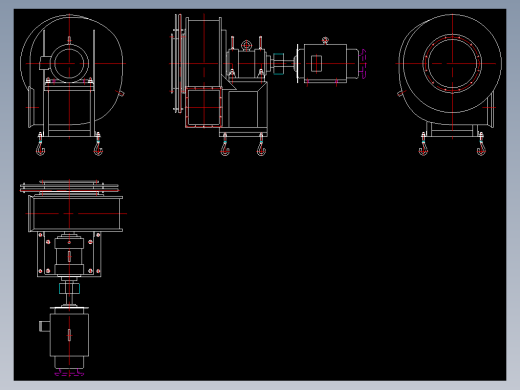Pick the magenta dashed outline below plan-view motor
The width and height of the screenshot is (520, 390).
point(69,372)
